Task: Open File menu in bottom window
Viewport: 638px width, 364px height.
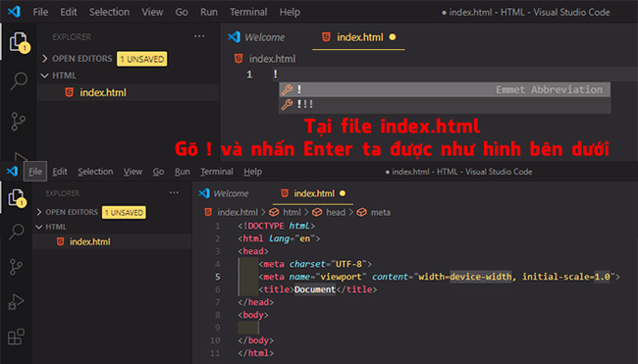Action: tap(35, 172)
